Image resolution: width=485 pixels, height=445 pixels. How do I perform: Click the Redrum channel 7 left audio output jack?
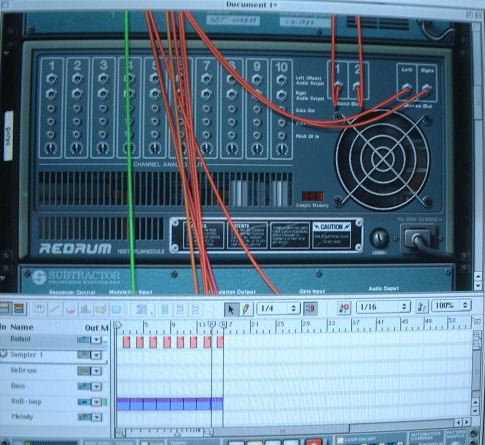206,79
